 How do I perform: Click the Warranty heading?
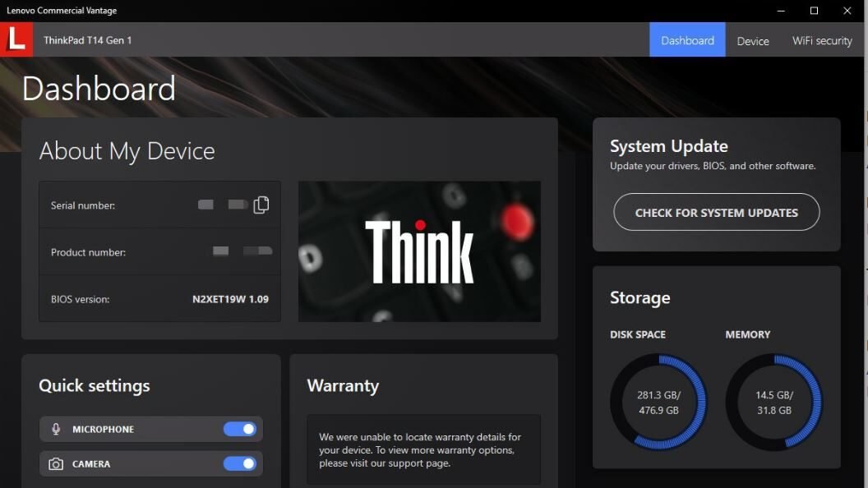tap(344, 385)
